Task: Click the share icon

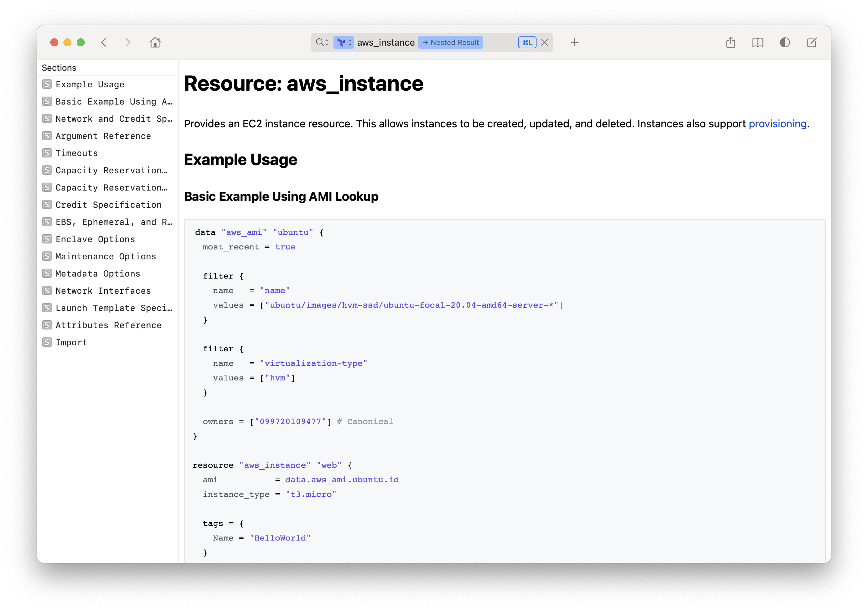Action: click(x=730, y=42)
